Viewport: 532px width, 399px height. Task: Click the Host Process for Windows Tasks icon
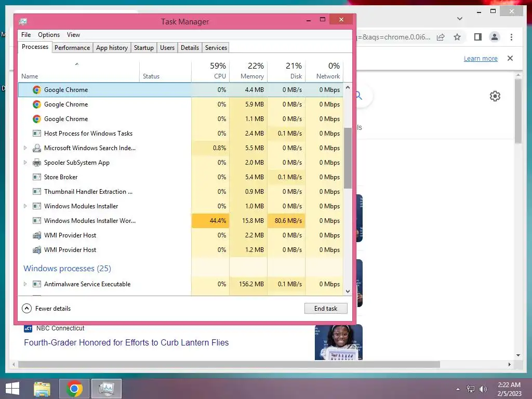click(37, 134)
